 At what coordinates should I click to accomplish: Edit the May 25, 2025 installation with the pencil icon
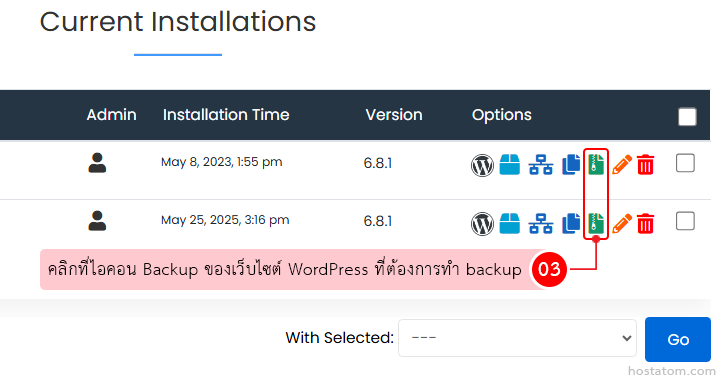click(x=622, y=224)
